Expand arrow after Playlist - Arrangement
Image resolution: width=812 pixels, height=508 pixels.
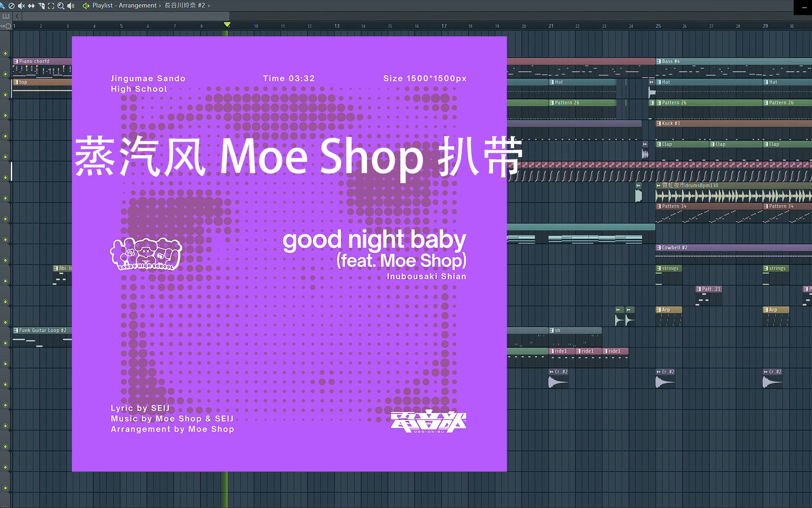click(160, 6)
